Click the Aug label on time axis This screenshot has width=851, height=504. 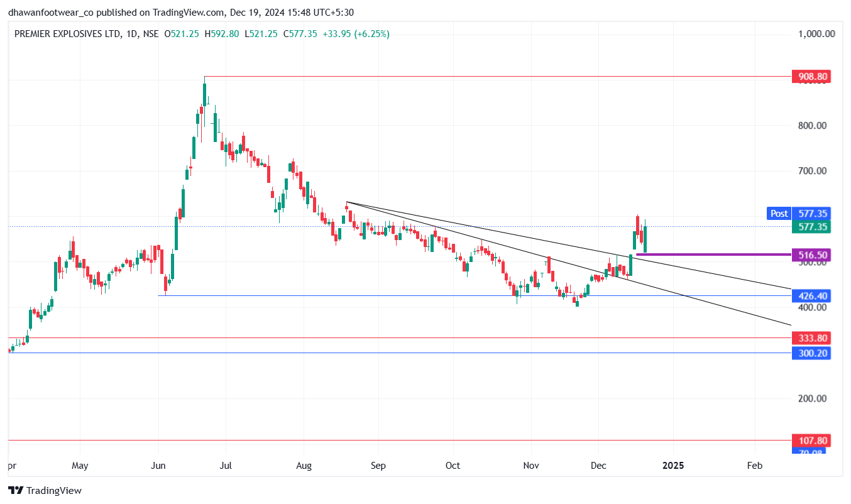pos(304,466)
